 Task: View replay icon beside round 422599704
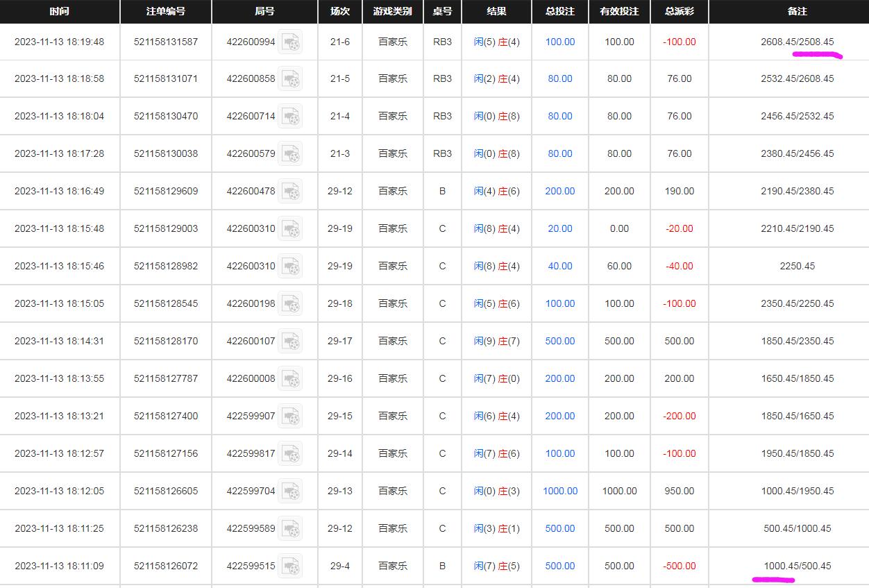coord(290,492)
